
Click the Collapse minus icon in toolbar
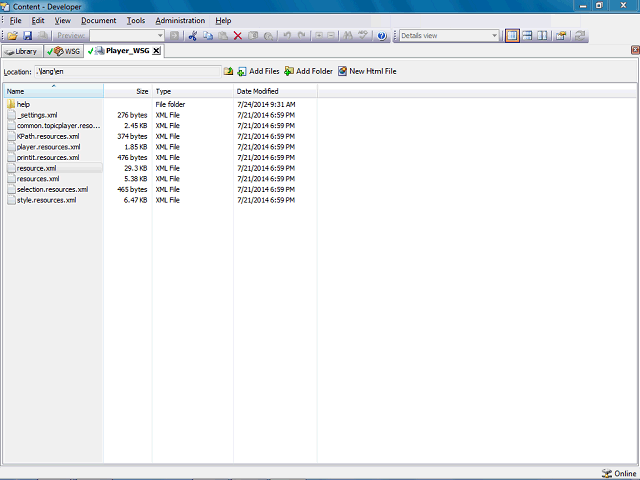tap(331, 36)
